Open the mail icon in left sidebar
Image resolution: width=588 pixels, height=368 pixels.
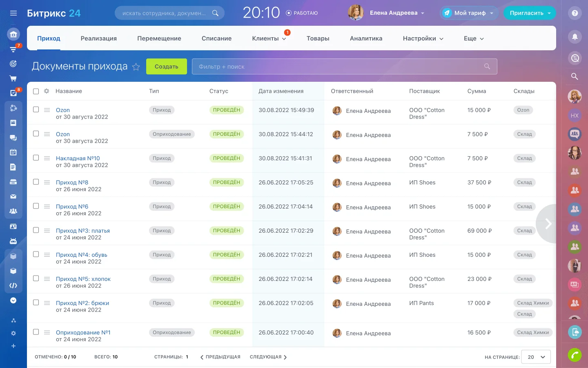[13, 197]
